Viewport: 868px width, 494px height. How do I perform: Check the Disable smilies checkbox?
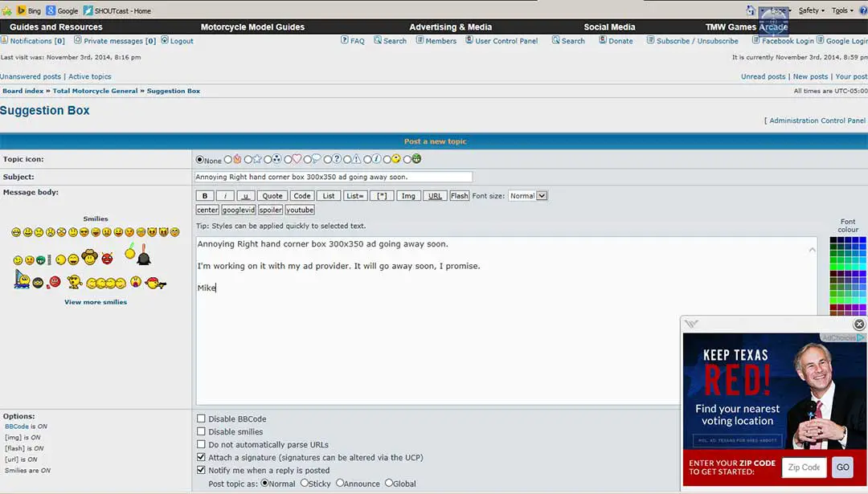[x=201, y=431]
